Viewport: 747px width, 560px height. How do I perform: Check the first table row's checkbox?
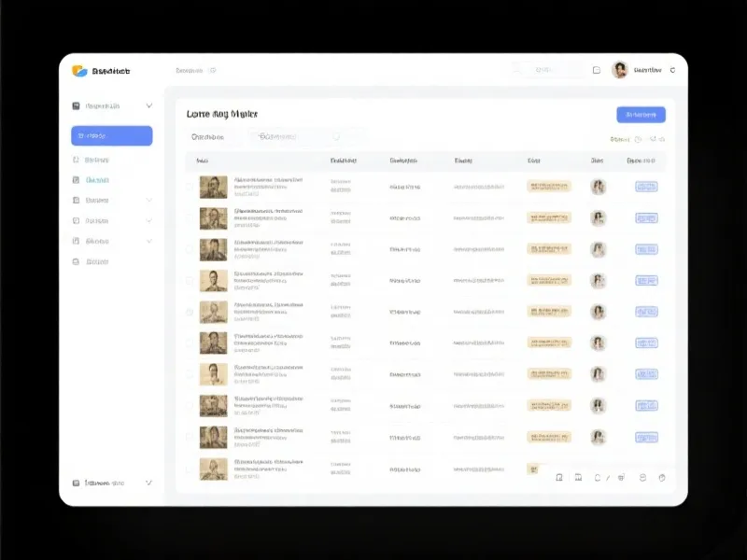(x=190, y=187)
